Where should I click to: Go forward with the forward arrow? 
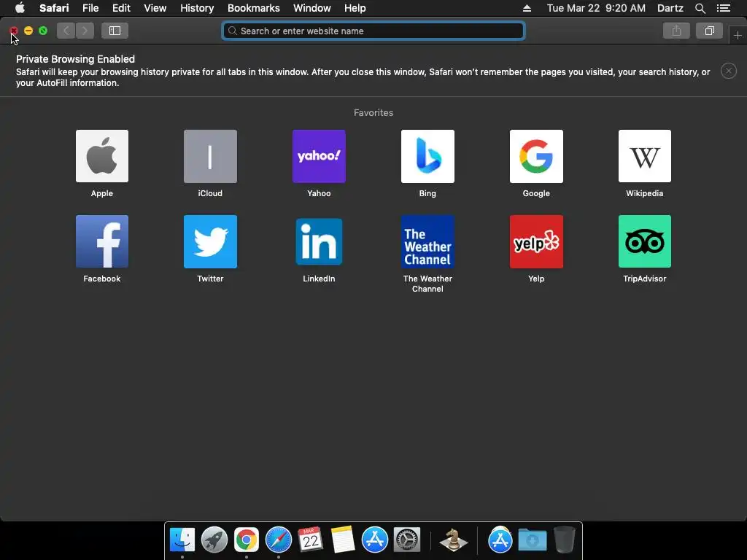85,31
